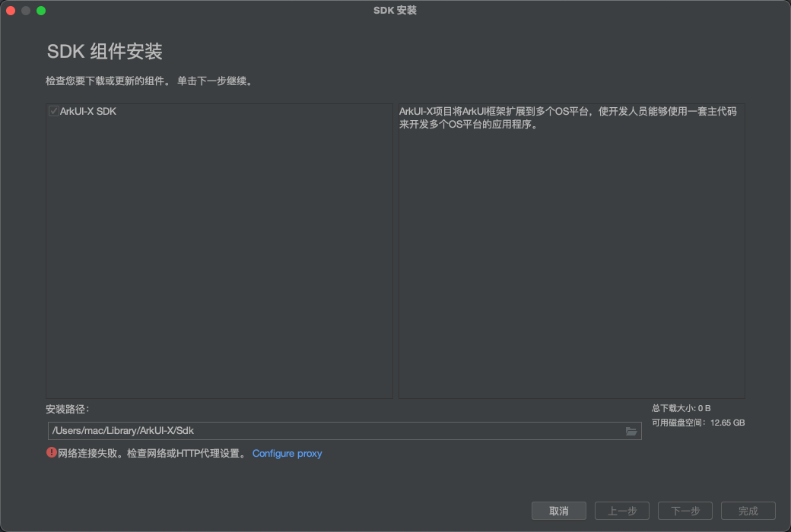
Task: Click the green zoom button of window
Action: tap(41, 11)
